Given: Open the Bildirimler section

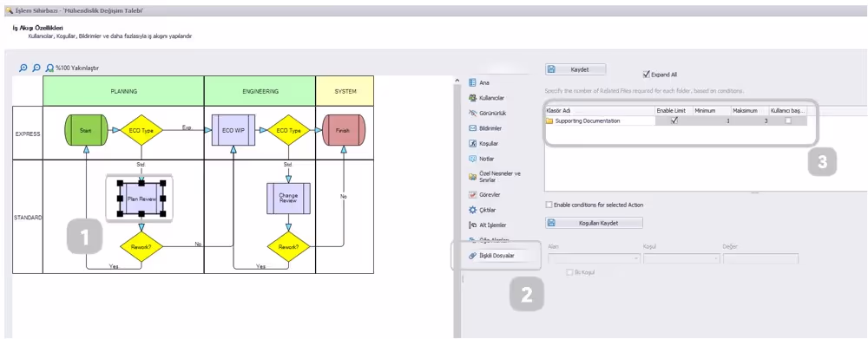Looking at the screenshot, I should tap(486, 127).
